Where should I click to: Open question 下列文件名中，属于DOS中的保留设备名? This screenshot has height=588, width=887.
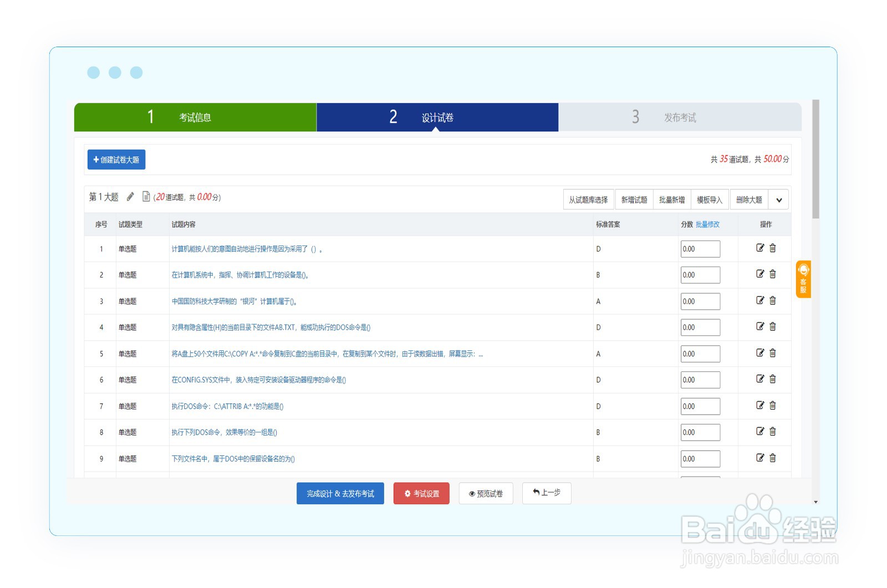(x=233, y=459)
